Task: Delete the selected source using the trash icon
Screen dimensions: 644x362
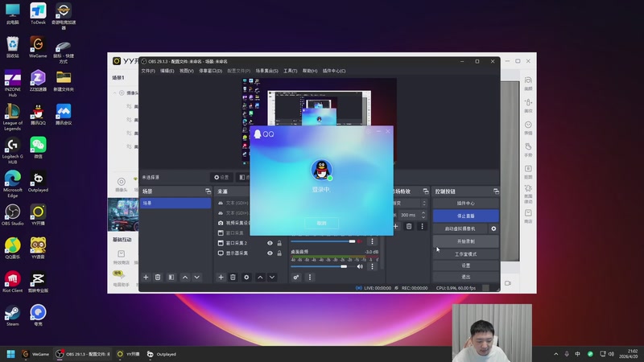Action: pyautogui.click(x=233, y=278)
